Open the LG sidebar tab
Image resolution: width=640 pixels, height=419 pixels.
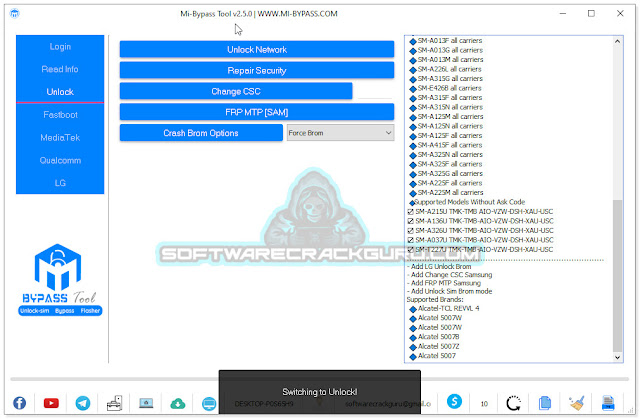60,183
